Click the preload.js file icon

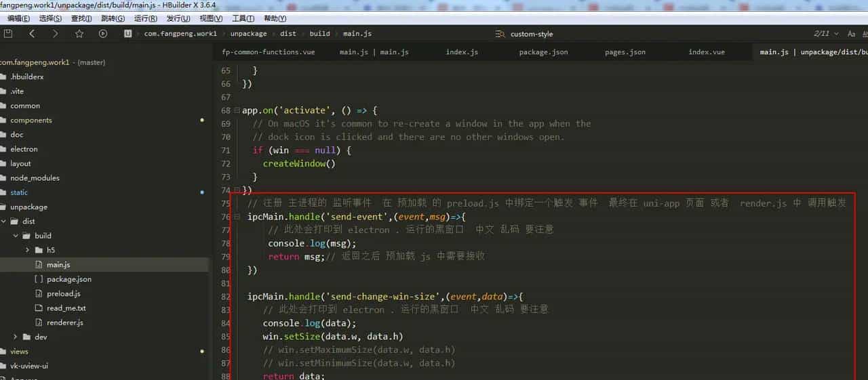[39, 293]
